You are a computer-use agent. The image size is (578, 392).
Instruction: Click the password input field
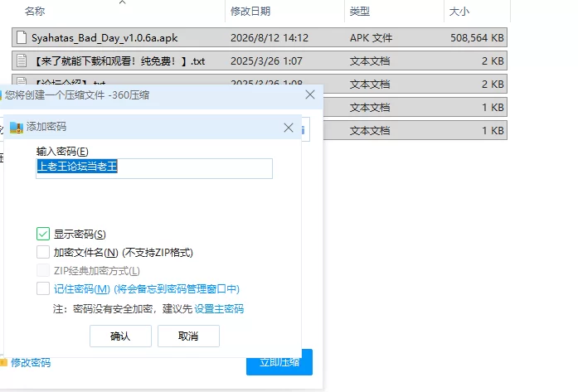point(154,168)
